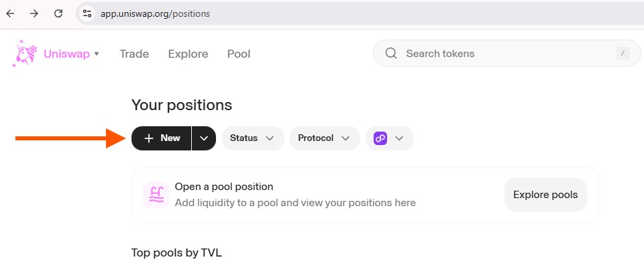Go to the Trade tab
The image size is (644, 274).
click(x=134, y=54)
